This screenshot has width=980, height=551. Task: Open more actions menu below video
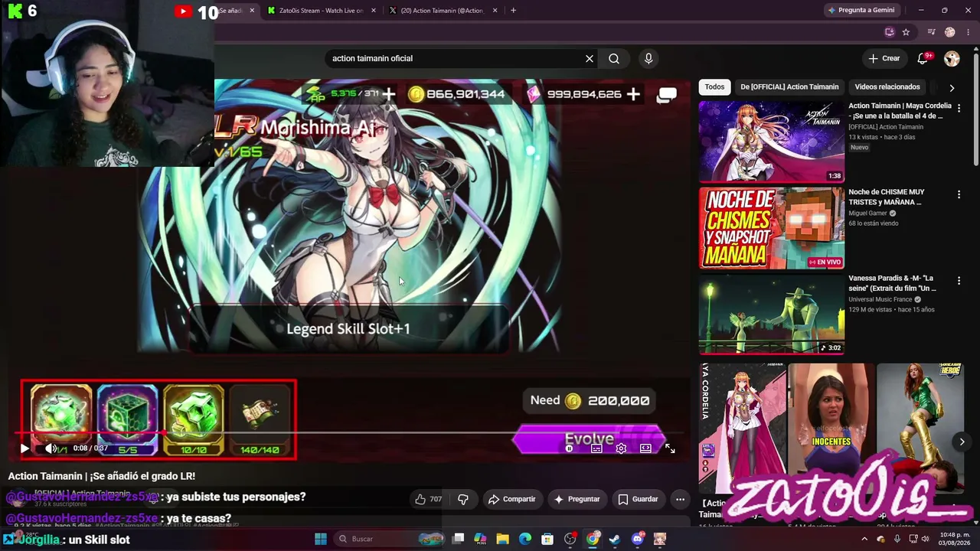(x=680, y=499)
